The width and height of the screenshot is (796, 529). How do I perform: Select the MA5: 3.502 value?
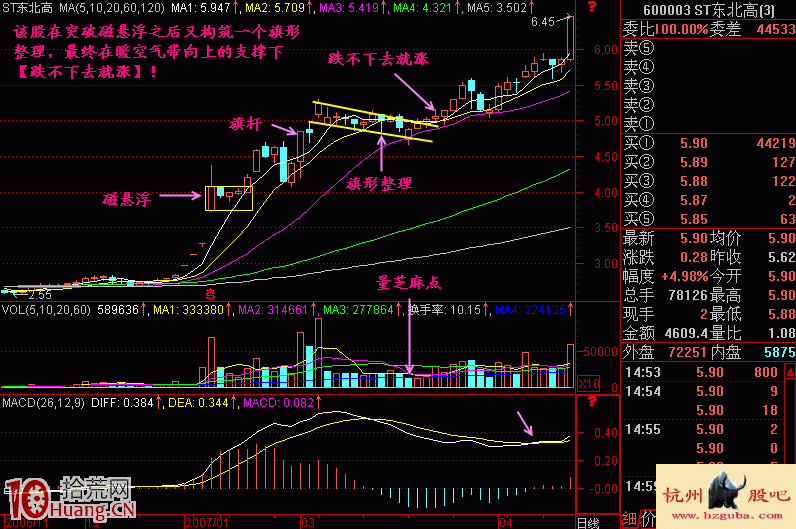click(496, 8)
